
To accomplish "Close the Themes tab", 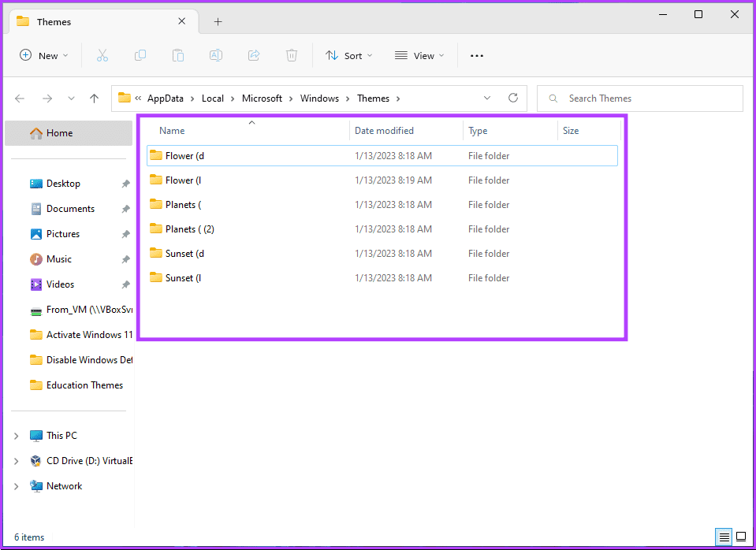I will pos(182,21).
